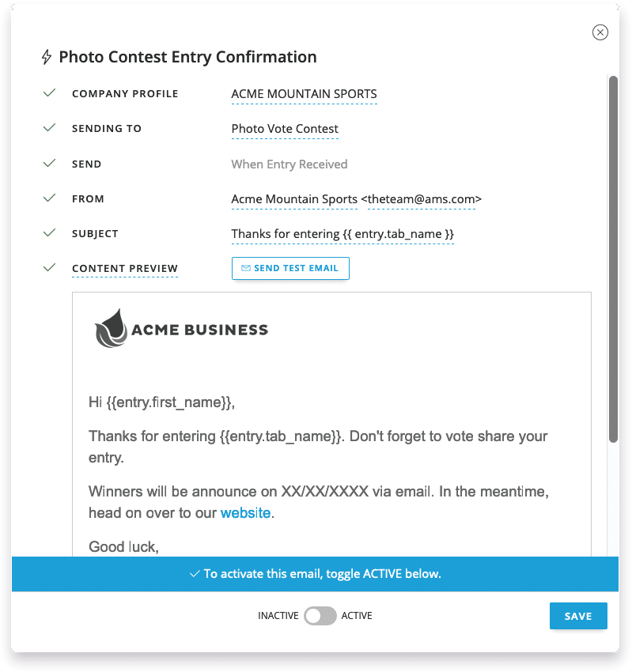Click the Acme Business logo
632x672 pixels.
[182, 329]
